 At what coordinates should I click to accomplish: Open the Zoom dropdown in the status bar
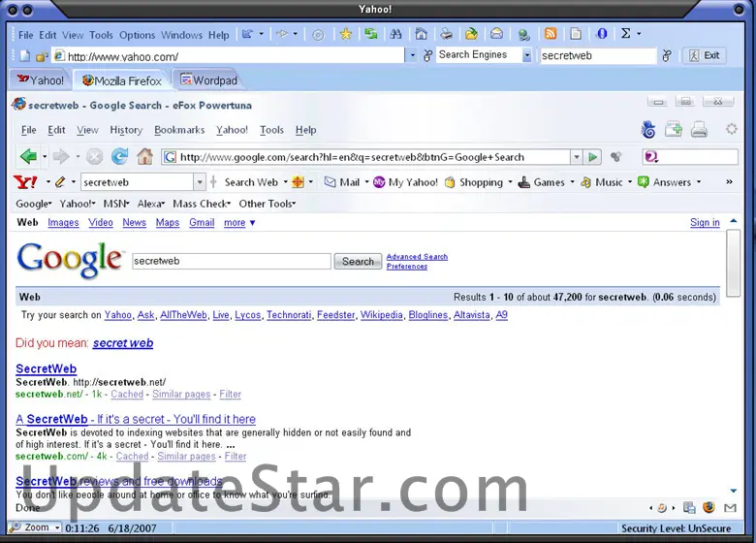coord(57,527)
